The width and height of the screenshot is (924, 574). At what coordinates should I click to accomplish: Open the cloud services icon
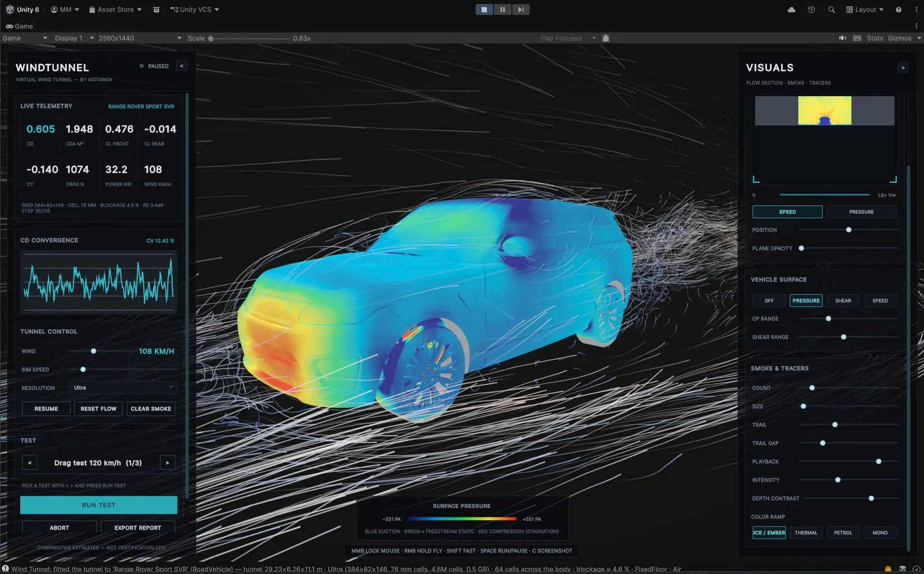(x=791, y=10)
